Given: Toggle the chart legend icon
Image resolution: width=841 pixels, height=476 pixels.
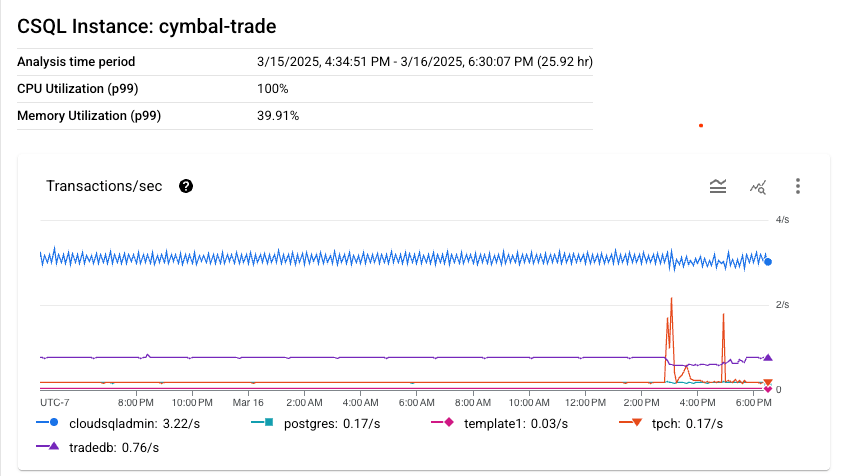Looking at the screenshot, I should tap(718, 186).
